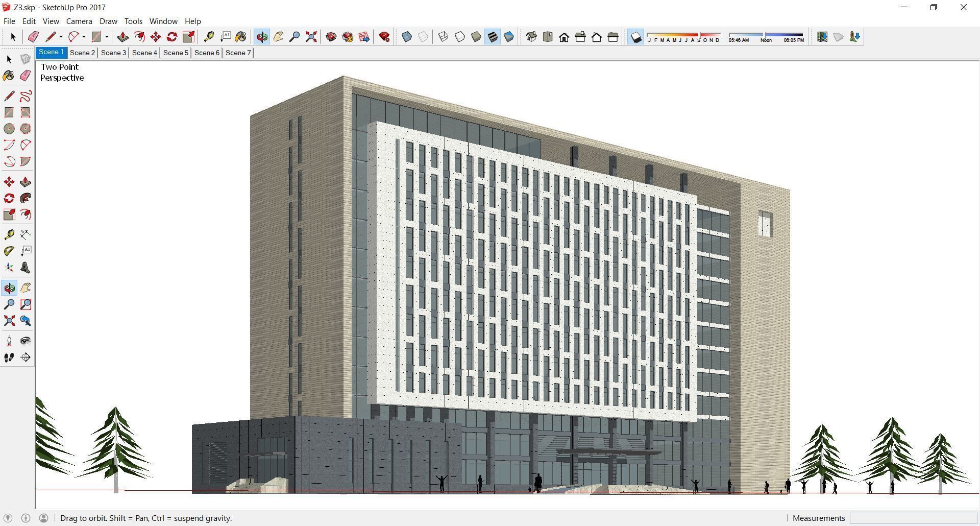Click the Toggle Terrain download arrow icon
This screenshot has height=526, width=980.
855,37
